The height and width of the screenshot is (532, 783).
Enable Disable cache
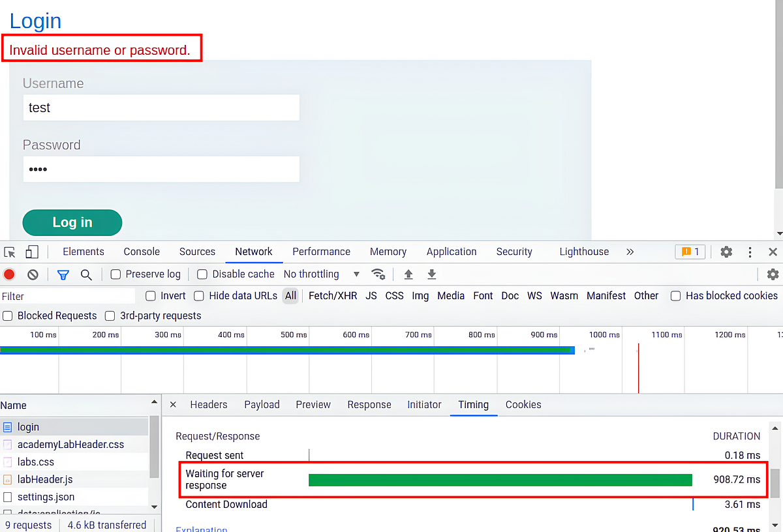202,274
